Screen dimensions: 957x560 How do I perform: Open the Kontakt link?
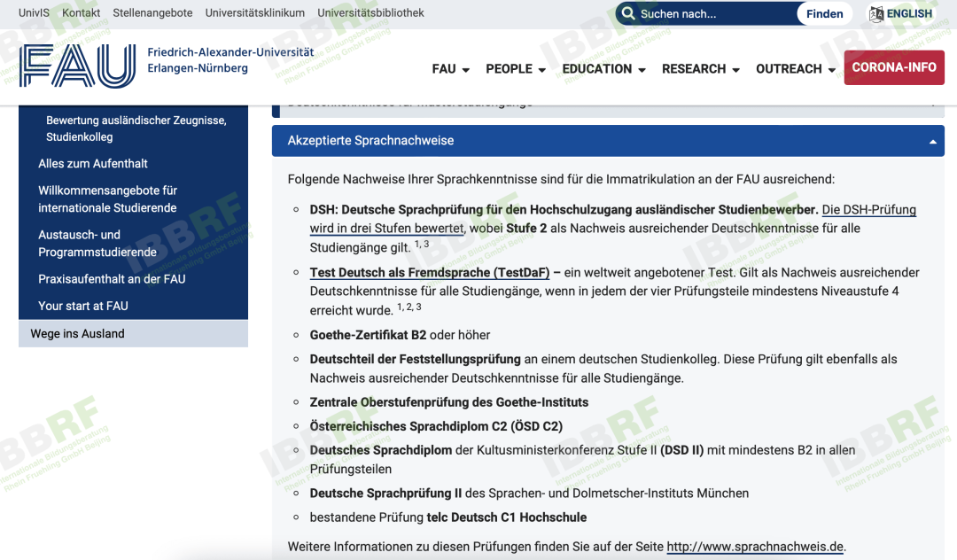tap(82, 12)
